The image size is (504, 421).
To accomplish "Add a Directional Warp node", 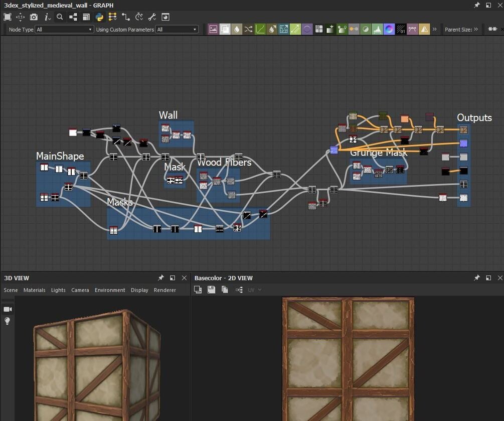I will pos(283,29).
